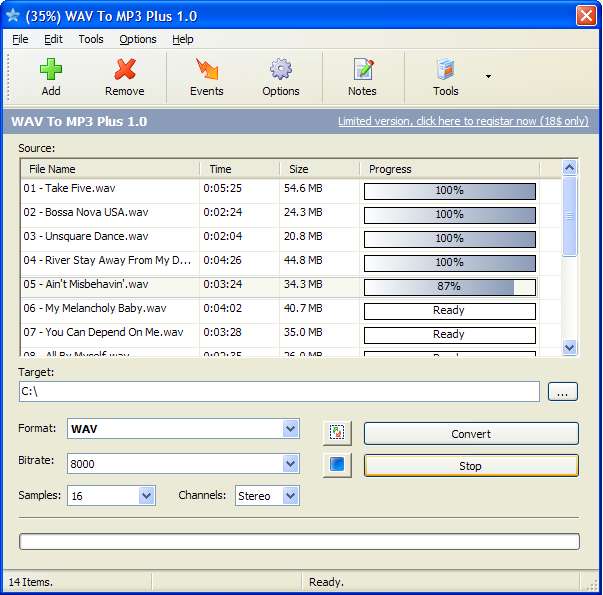Click the source list scrollbar thumb
This screenshot has width=603, height=595.
(570, 216)
